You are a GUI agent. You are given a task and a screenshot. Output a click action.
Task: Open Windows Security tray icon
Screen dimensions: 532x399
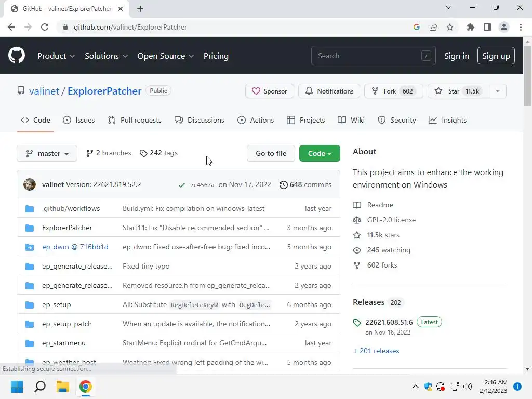coord(428,387)
